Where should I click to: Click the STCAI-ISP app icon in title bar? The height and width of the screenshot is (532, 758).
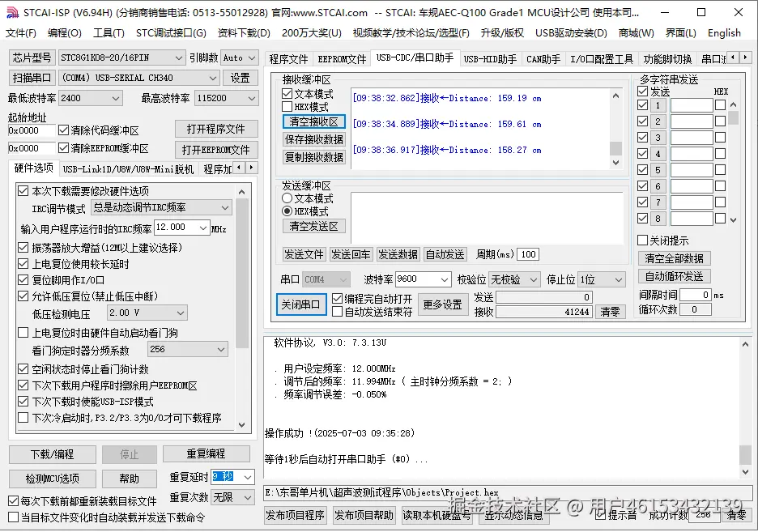(12, 12)
